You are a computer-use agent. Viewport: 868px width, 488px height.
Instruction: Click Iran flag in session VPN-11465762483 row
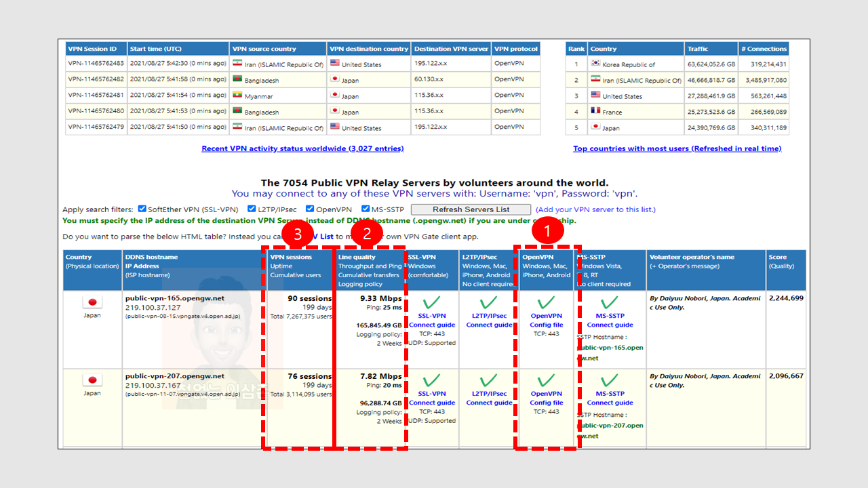237,63
